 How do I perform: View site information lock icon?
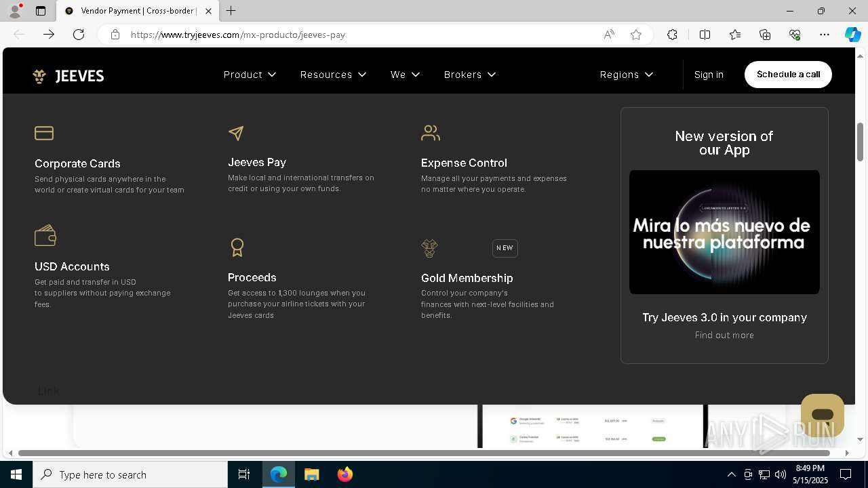point(115,35)
